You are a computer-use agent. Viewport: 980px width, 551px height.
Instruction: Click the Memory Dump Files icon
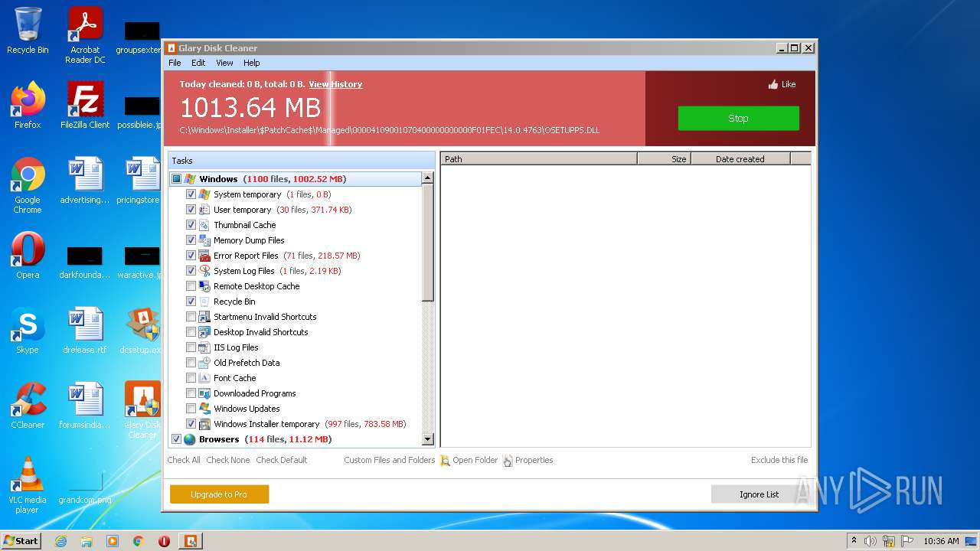click(204, 240)
